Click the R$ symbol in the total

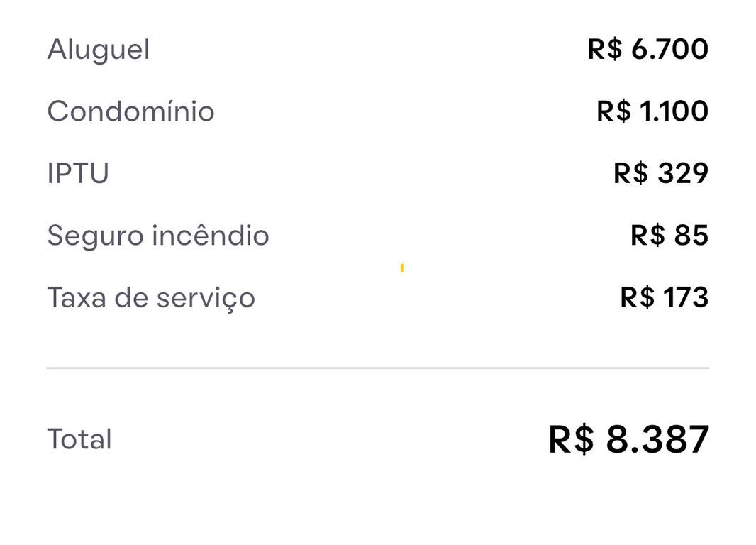point(571,439)
